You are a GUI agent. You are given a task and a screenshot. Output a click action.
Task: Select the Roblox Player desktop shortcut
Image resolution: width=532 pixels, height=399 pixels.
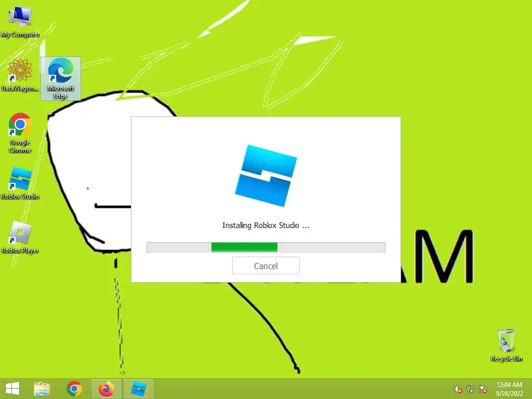coord(20,237)
